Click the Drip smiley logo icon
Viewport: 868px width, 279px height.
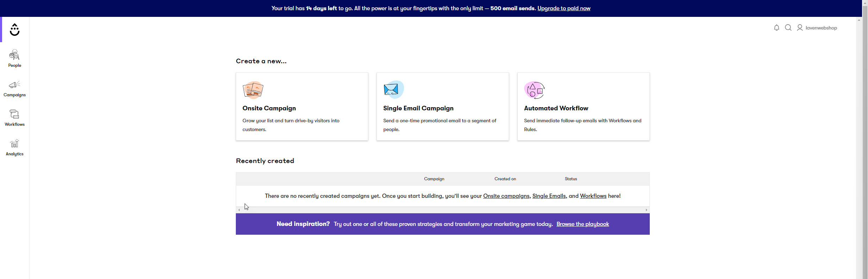[14, 30]
